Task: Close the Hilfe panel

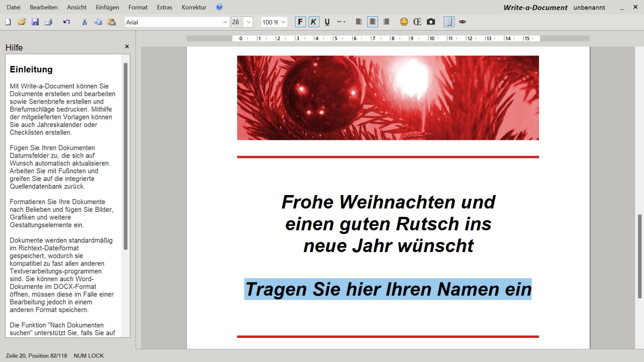Action: pos(127,47)
